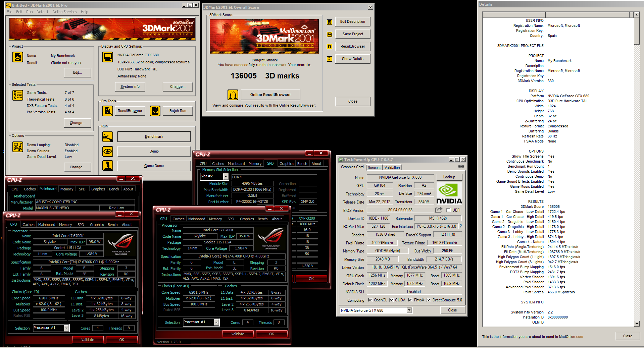
Task: Open the Slot #2 dropdown in CPU-Z SPD
Action: point(226,176)
